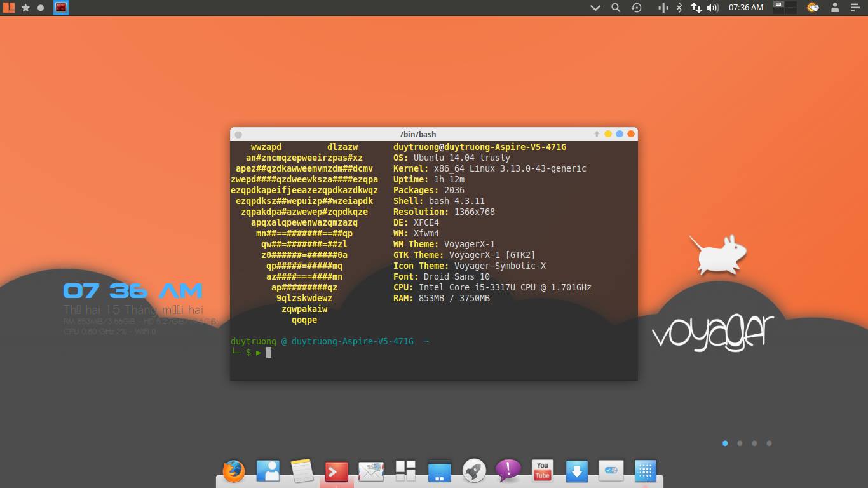Click the red terminal icon in dock
The height and width of the screenshot is (488, 868).
point(337,471)
